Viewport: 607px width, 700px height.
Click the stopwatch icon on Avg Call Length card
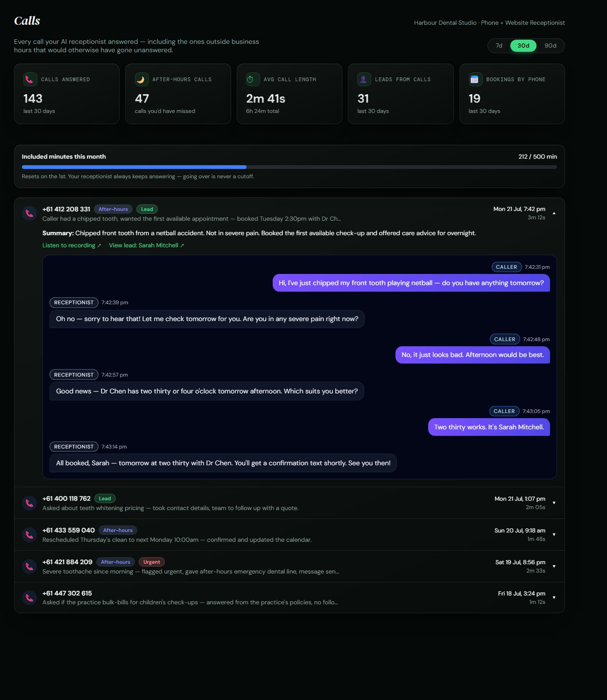(x=253, y=79)
